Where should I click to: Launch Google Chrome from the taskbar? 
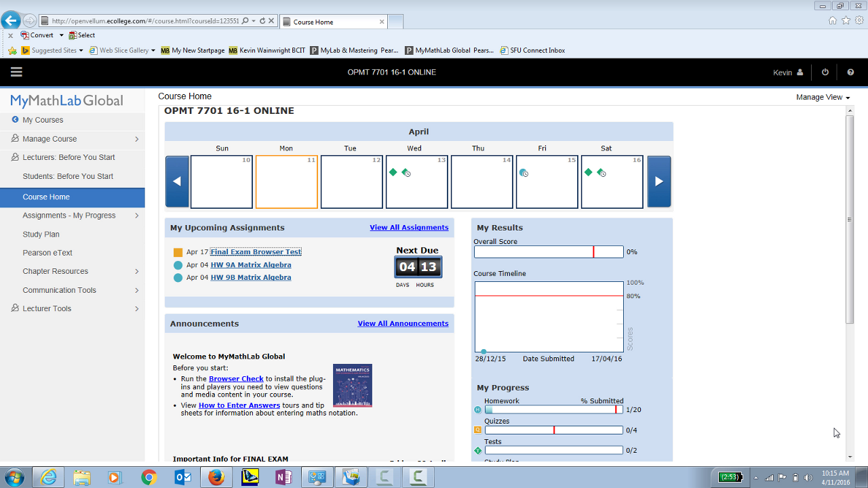click(x=149, y=477)
